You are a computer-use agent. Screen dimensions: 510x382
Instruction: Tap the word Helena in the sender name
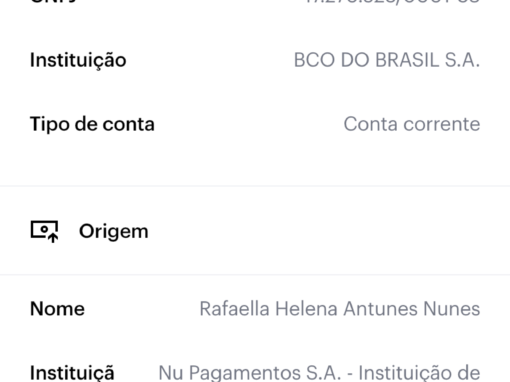[x=306, y=309]
